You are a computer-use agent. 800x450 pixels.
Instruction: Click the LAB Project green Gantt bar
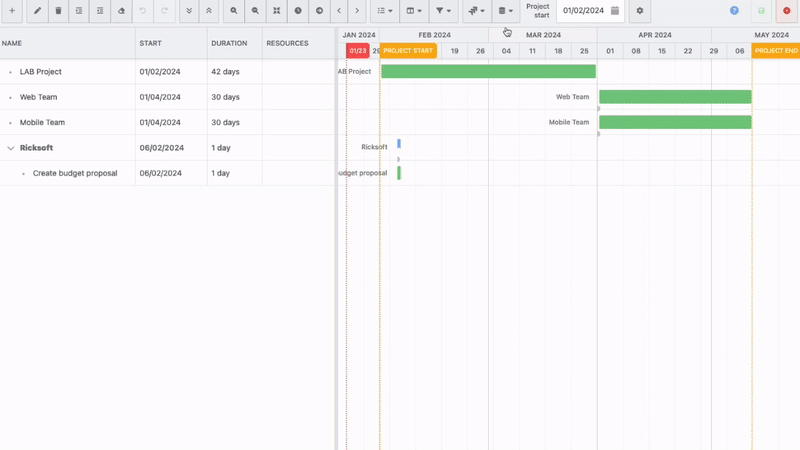coord(488,71)
